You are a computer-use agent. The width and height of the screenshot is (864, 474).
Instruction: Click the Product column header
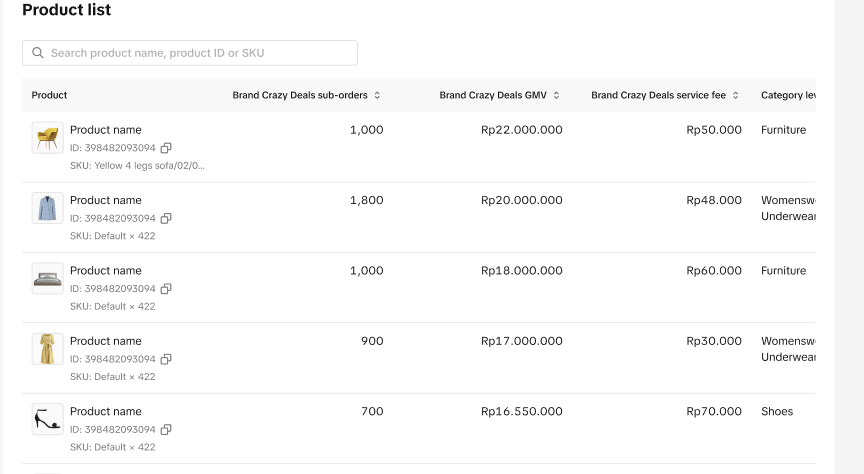(49, 96)
